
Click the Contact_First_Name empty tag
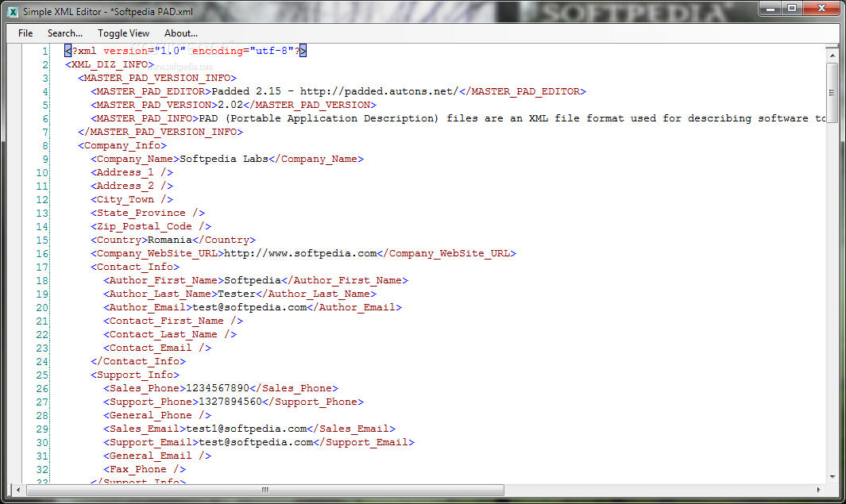tap(173, 320)
